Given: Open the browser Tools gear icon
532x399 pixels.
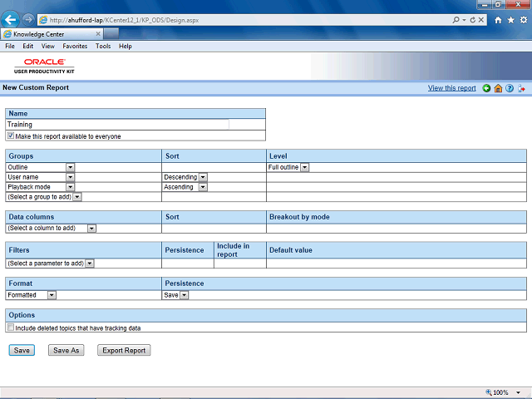Looking at the screenshot, I should pyautogui.click(x=524, y=20).
